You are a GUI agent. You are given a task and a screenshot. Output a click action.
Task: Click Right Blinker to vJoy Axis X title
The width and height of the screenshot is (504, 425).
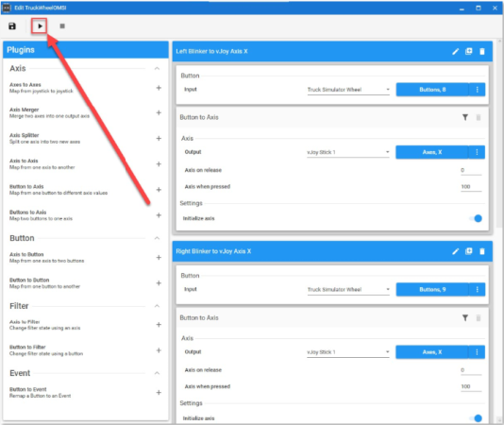(213, 251)
